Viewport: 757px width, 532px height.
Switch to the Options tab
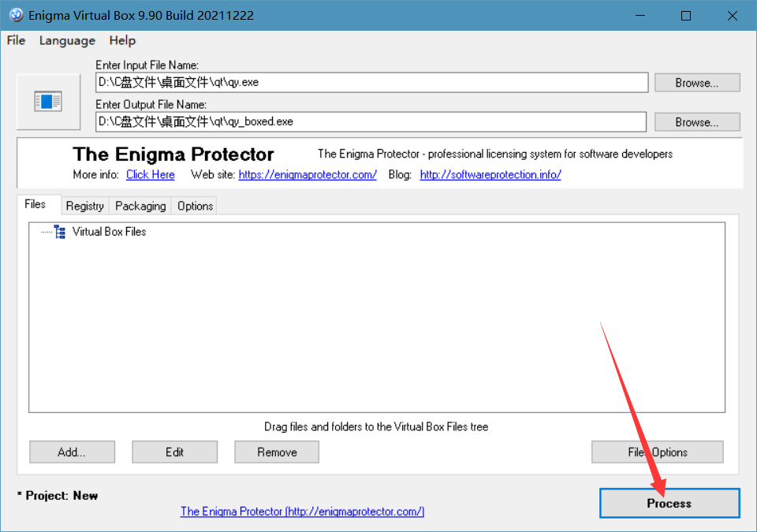[x=195, y=206]
